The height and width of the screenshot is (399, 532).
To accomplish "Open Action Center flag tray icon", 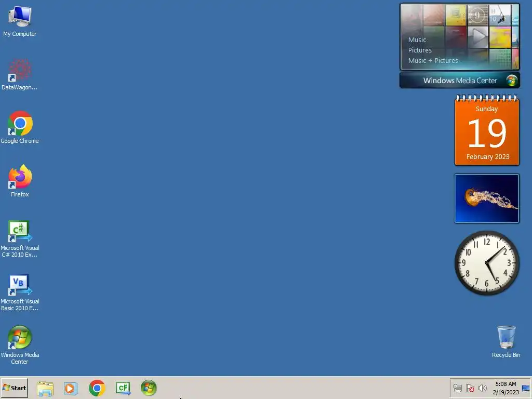I will (470, 388).
